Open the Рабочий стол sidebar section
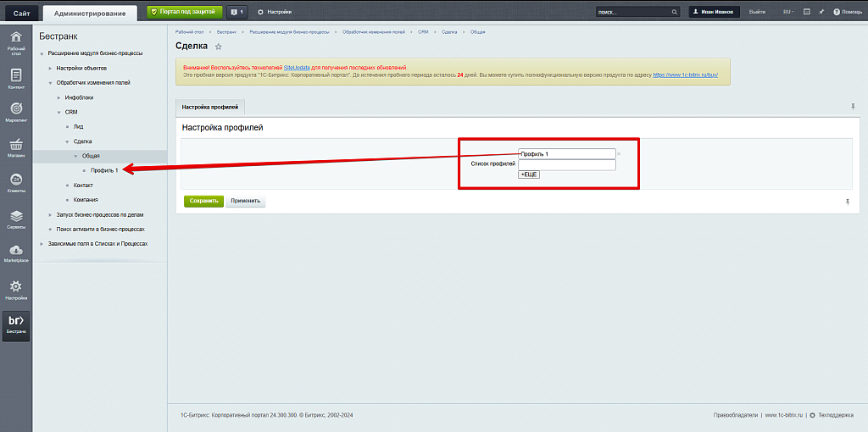This screenshot has height=432, width=868. click(15, 41)
